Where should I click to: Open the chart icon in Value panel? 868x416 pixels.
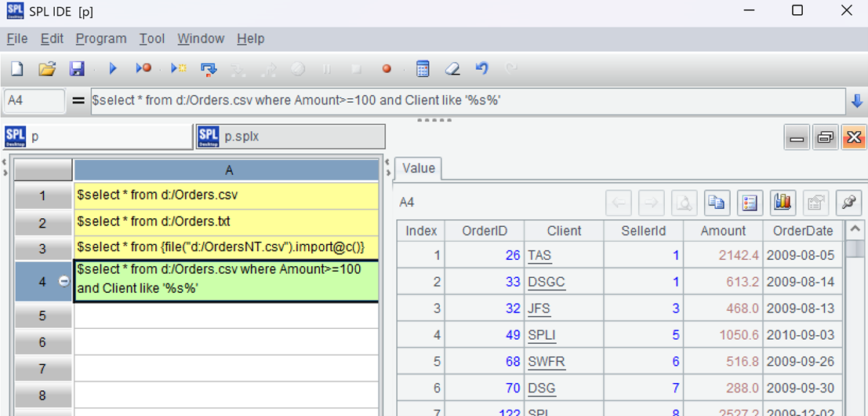(782, 203)
